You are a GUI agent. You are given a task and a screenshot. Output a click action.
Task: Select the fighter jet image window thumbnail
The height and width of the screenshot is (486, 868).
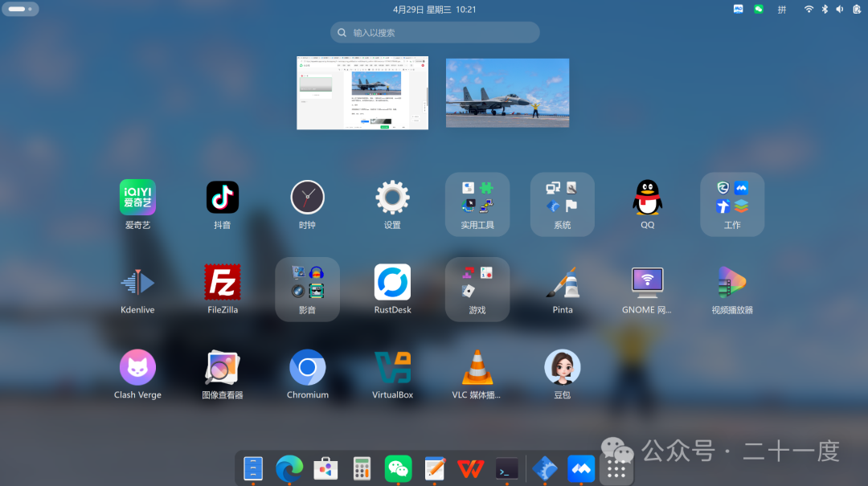(508, 93)
